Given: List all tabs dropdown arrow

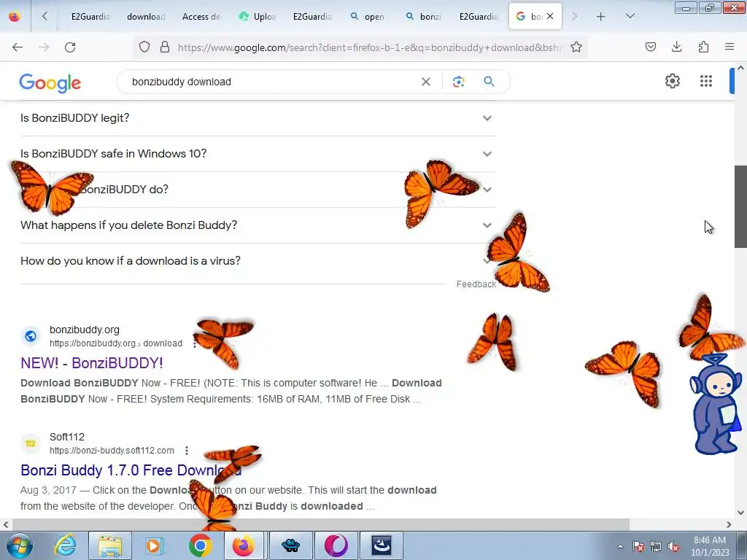Looking at the screenshot, I should point(630,17).
